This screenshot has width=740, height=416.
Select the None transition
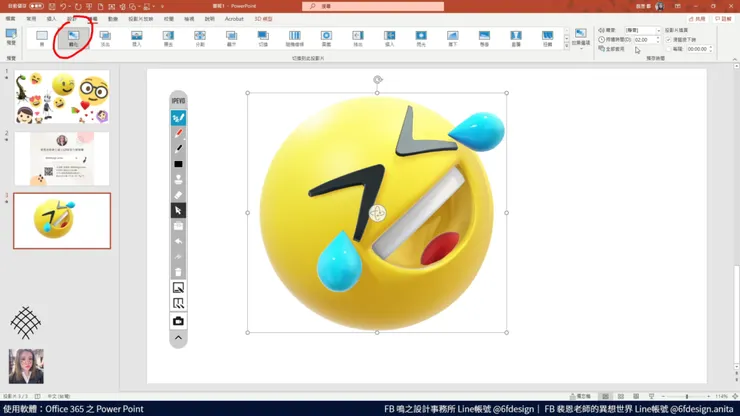[42, 38]
